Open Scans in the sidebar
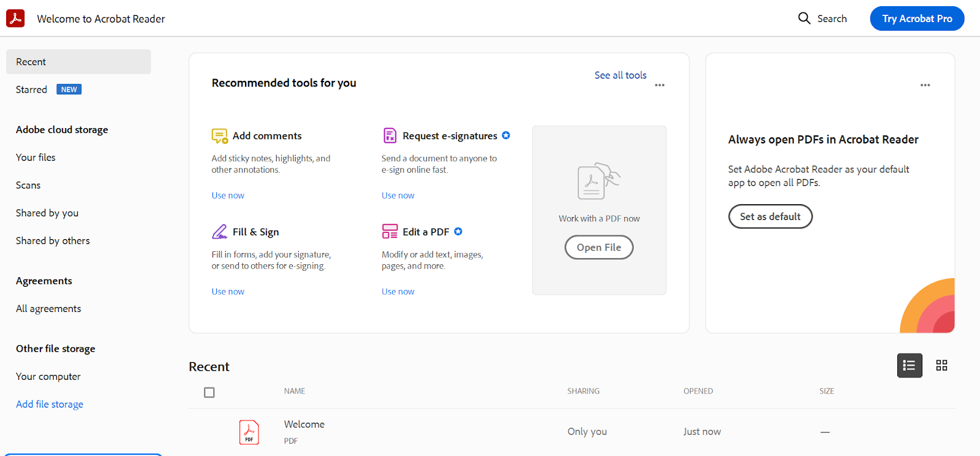 click(28, 185)
